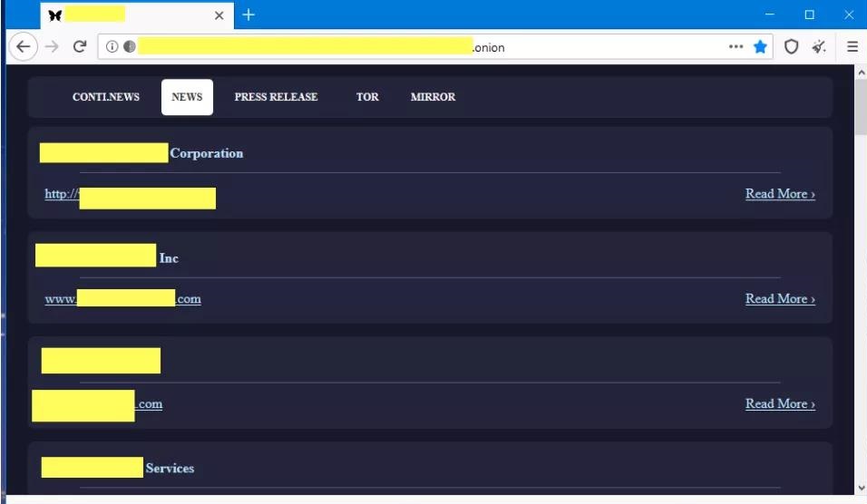
Task: Click the forward navigation arrow
Action: pos(52,47)
